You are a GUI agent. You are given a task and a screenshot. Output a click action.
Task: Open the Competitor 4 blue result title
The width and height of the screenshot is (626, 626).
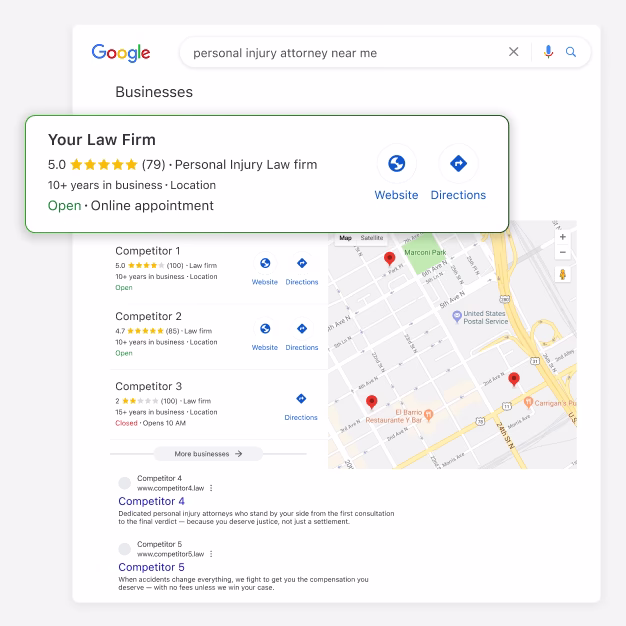(151, 501)
